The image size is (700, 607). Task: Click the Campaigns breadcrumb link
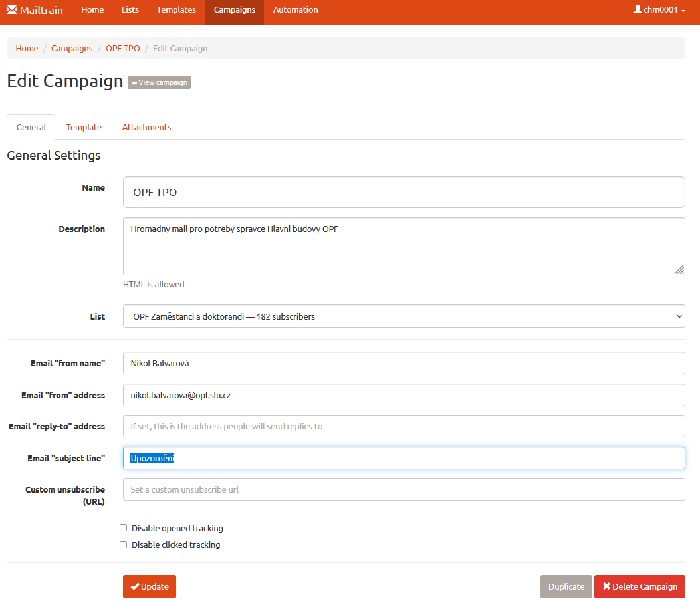pyautogui.click(x=72, y=49)
